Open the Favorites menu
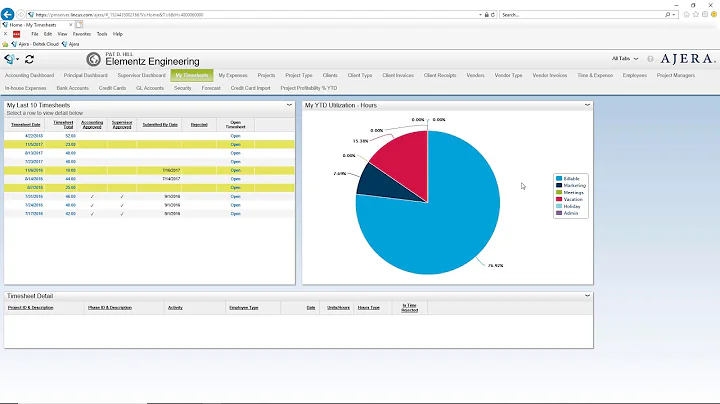Screen dimensions: 720x404 (82, 34)
